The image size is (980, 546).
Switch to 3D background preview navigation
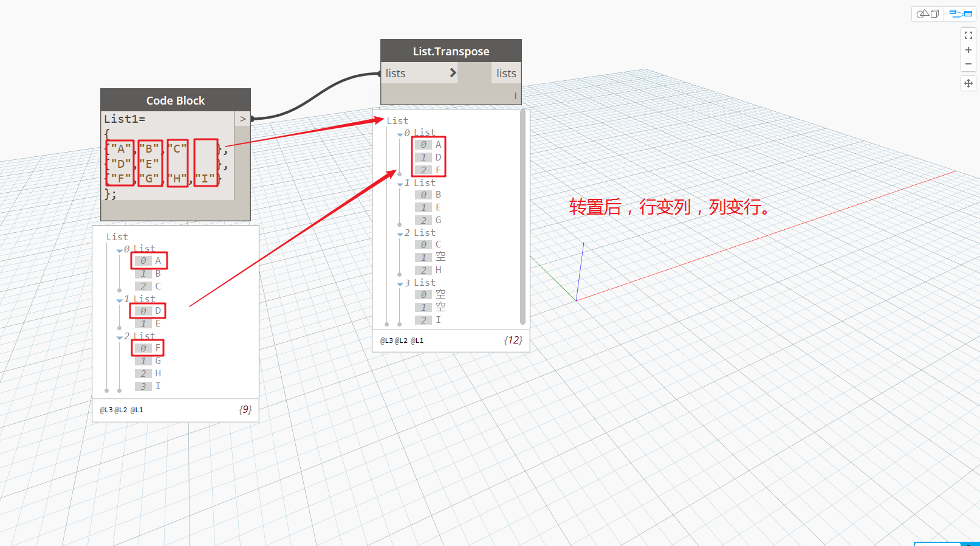[928, 13]
